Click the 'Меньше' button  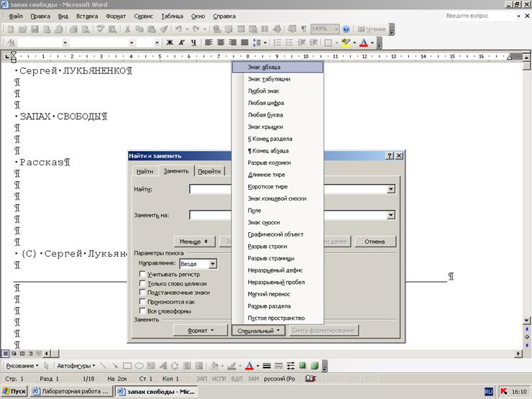(x=193, y=242)
